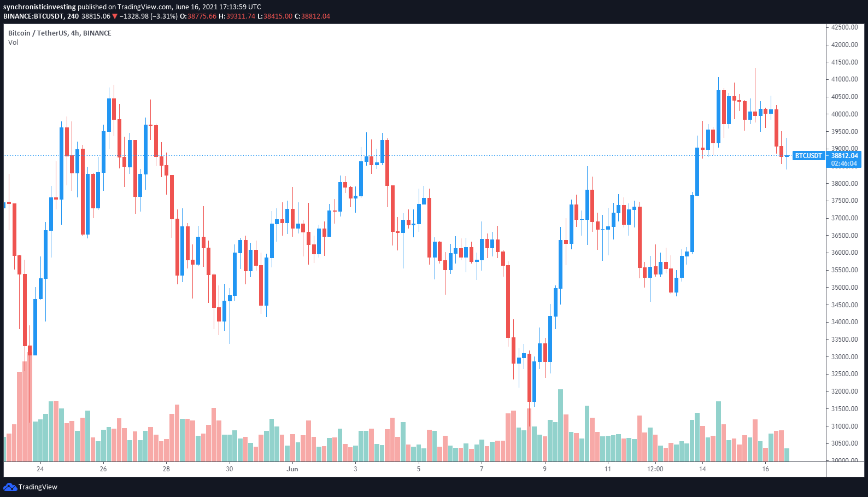Click date 9 on the time axis
Image resolution: width=868 pixels, height=497 pixels.
pos(544,469)
